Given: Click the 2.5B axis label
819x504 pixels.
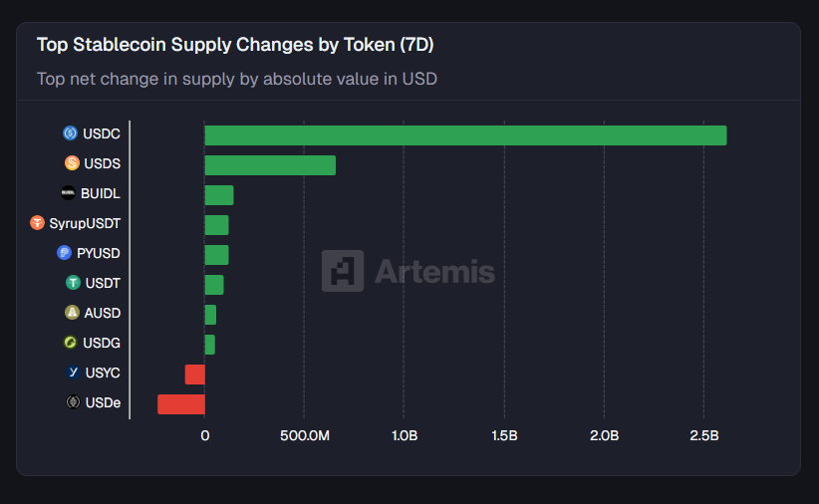Looking at the screenshot, I should [704, 436].
